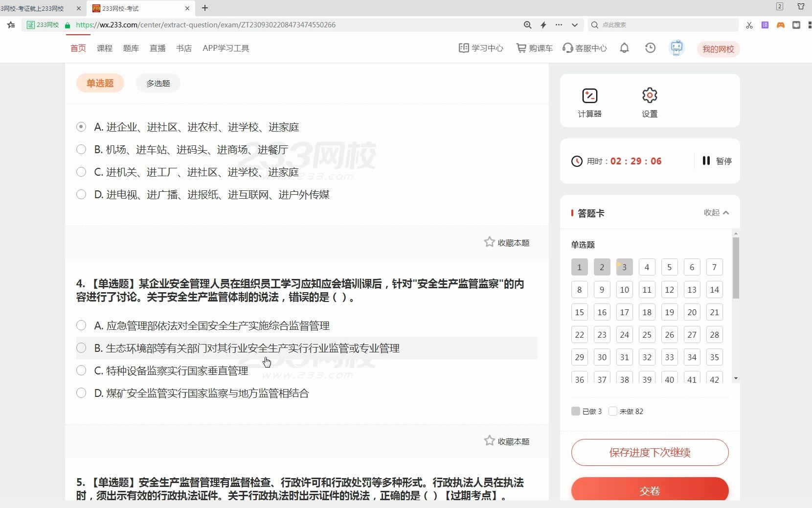Switch to the 多选题 tab
Image resolution: width=812 pixels, height=508 pixels.
pyautogui.click(x=157, y=83)
